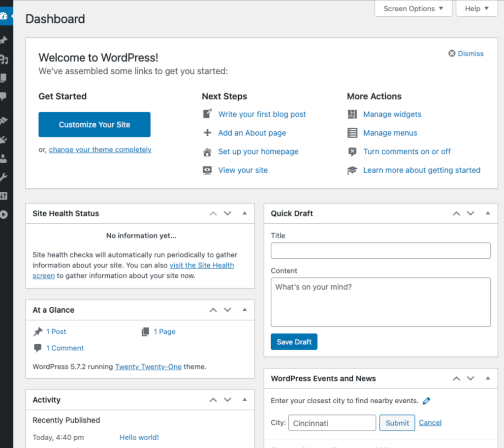Open the Plugins plug icon in sidebar
Viewport: 504px width, 448px height.
pos(4,140)
